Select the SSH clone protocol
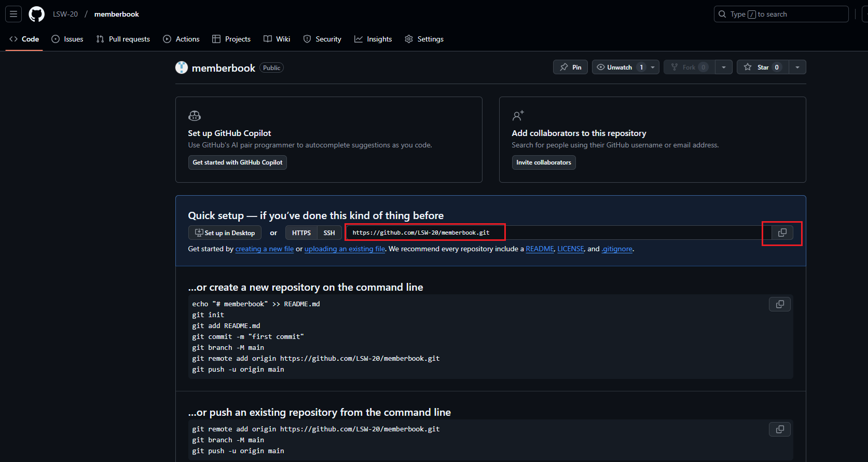The width and height of the screenshot is (868, 462). (x=329, y=233)
